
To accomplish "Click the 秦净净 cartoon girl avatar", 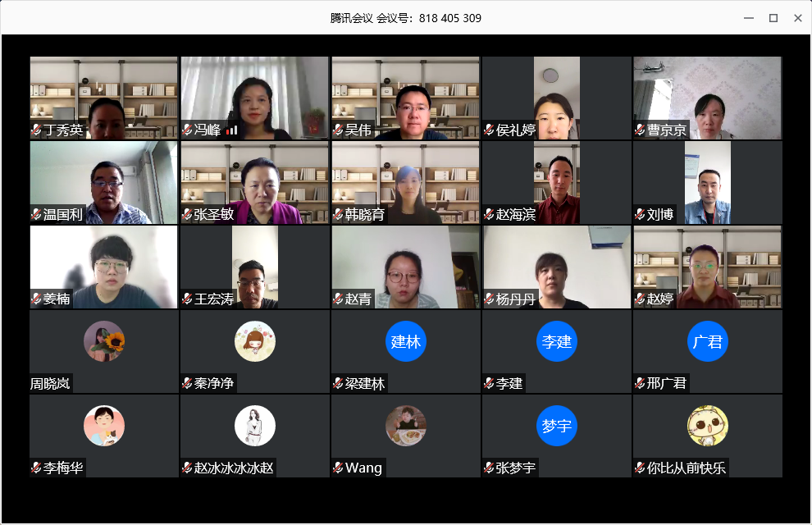I will pos(255,341).
